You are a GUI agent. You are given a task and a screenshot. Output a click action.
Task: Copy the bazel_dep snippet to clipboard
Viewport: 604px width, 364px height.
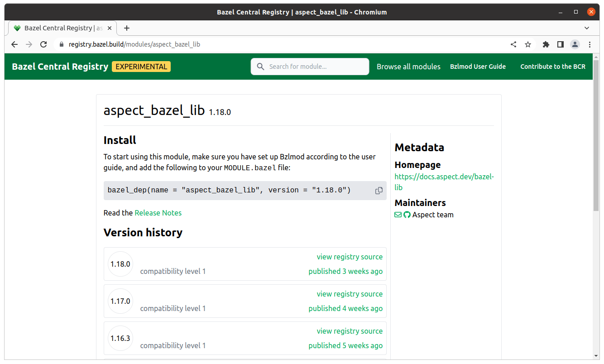coord(379,191)
